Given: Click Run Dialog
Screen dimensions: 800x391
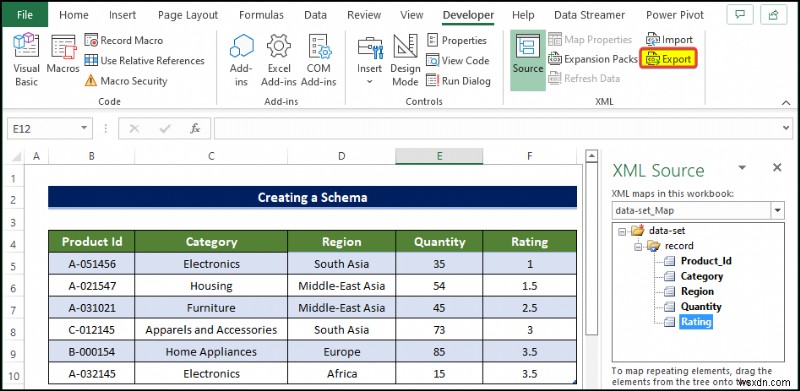Looking at the screenshot, I should 458,81.
